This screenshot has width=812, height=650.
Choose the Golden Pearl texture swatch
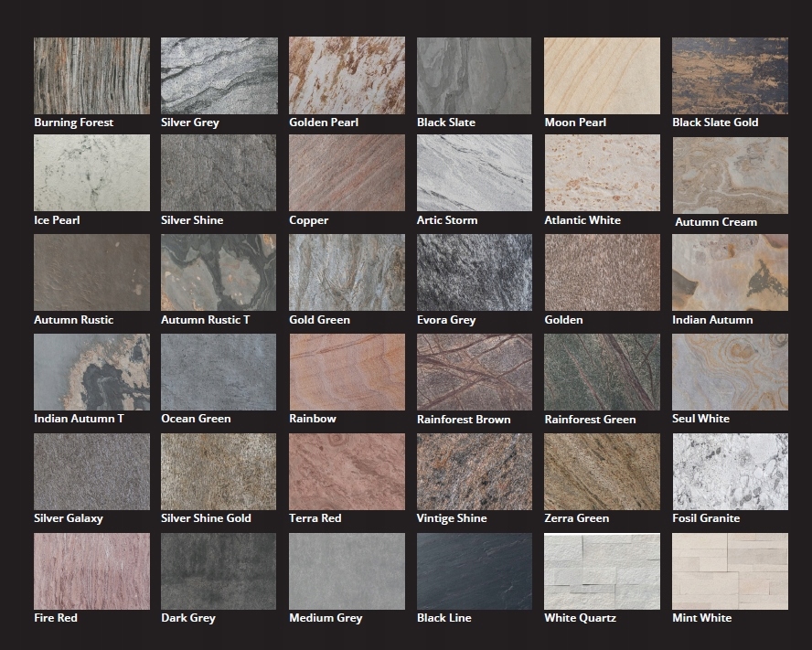pyautogui.click(x=347, y=75)
